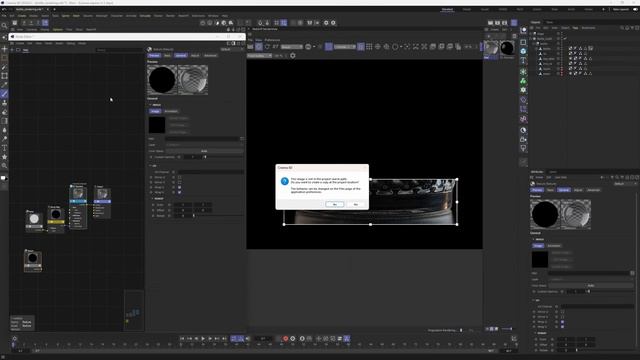Toggle Mirror V checkbox in node editor
The height and width of the screenshot is (360, 640).
(x=180, y=182)
